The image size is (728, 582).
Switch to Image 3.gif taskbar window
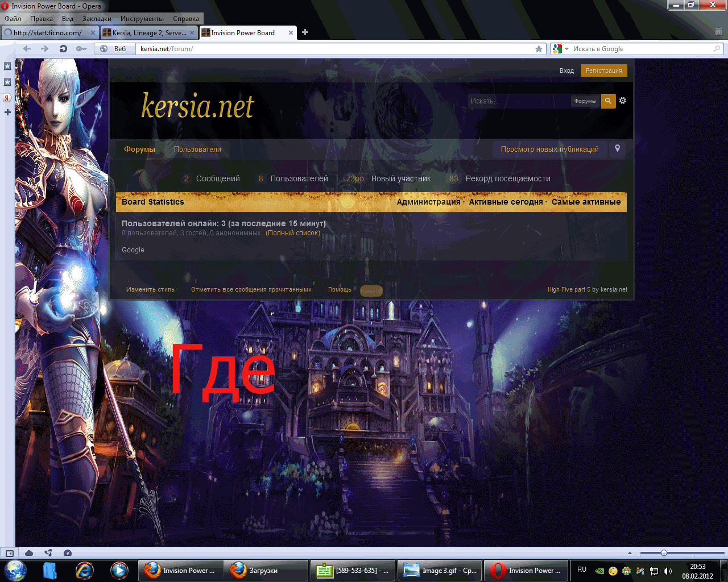[440, 570]
